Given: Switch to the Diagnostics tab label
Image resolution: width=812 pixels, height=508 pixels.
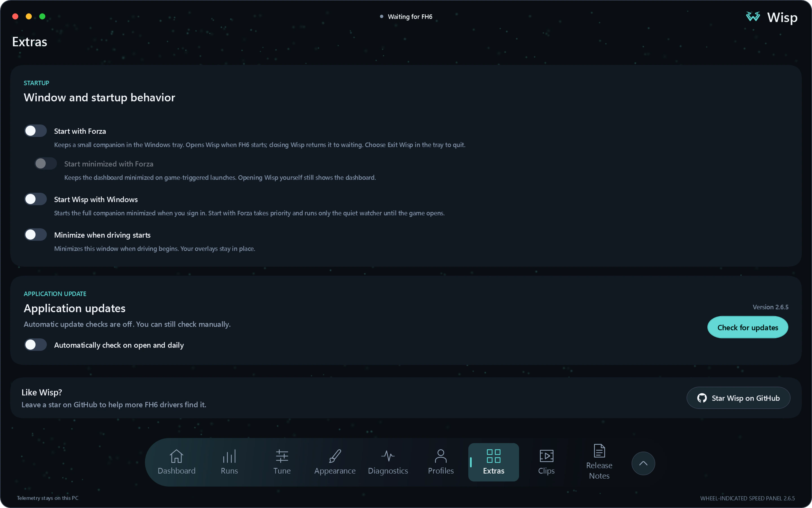Looking at the screenshot, I should (x=388, y=471).
